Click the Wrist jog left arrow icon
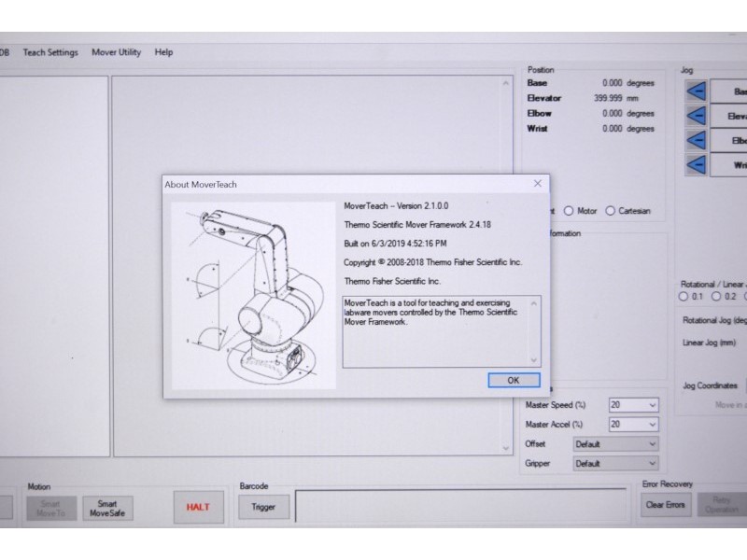This screenshot has height=560, width=747. [696, 165]
